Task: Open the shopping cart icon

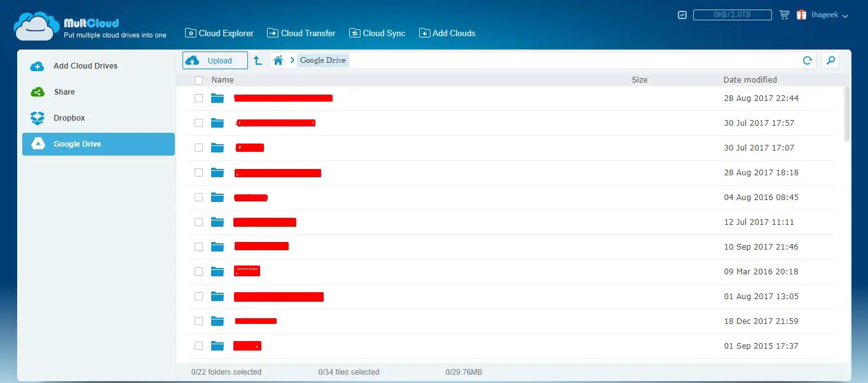Action: (784, 15)
